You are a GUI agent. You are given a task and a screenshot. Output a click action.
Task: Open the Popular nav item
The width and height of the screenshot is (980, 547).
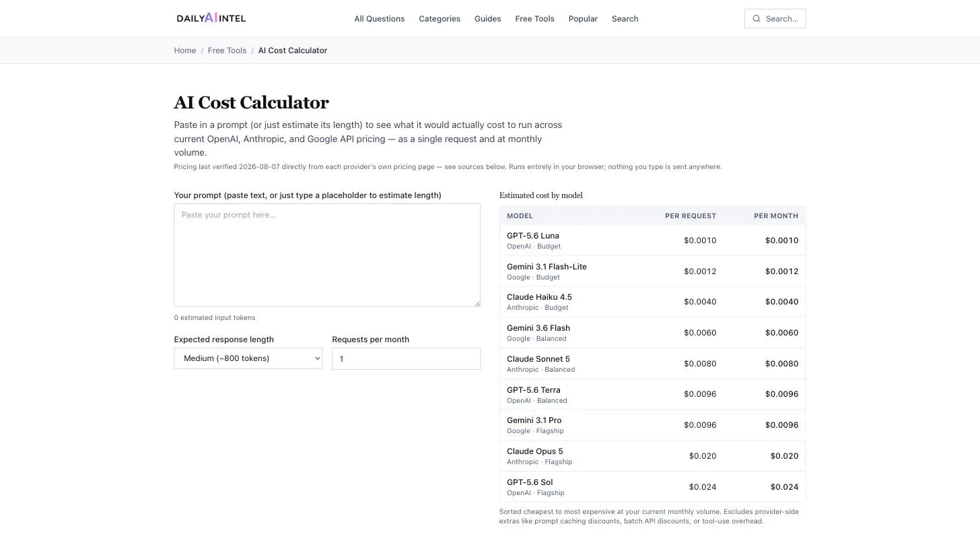[x=583, y=19]
